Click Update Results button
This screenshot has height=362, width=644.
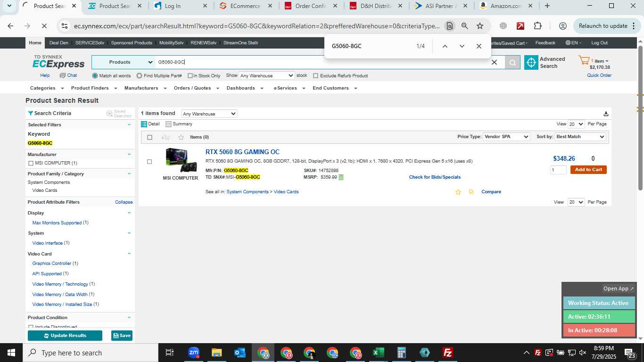coord(65,336)
